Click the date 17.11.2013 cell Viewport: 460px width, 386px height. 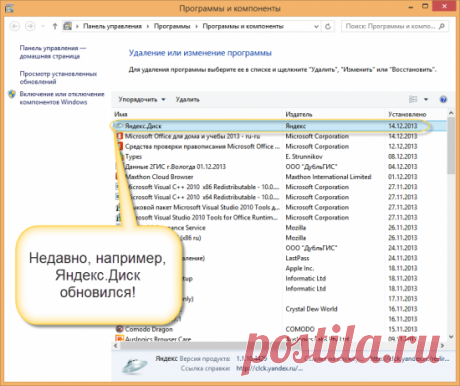(403, 299)
